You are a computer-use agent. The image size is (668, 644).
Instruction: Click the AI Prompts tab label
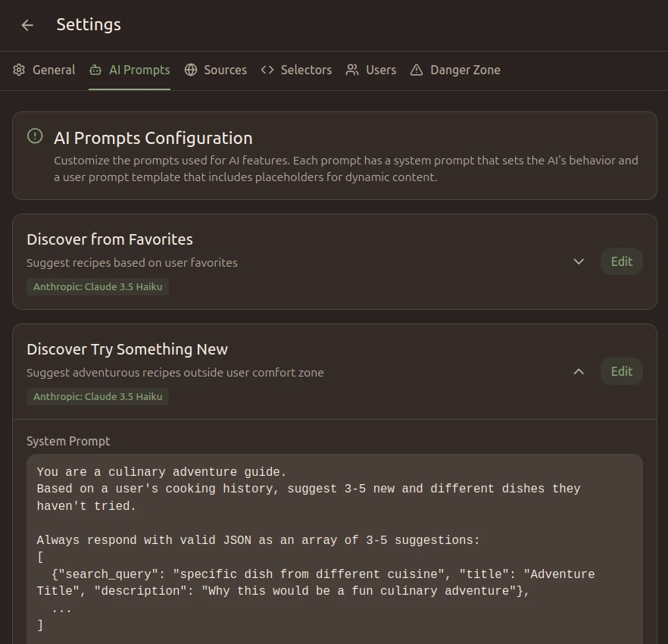[139, 70]
